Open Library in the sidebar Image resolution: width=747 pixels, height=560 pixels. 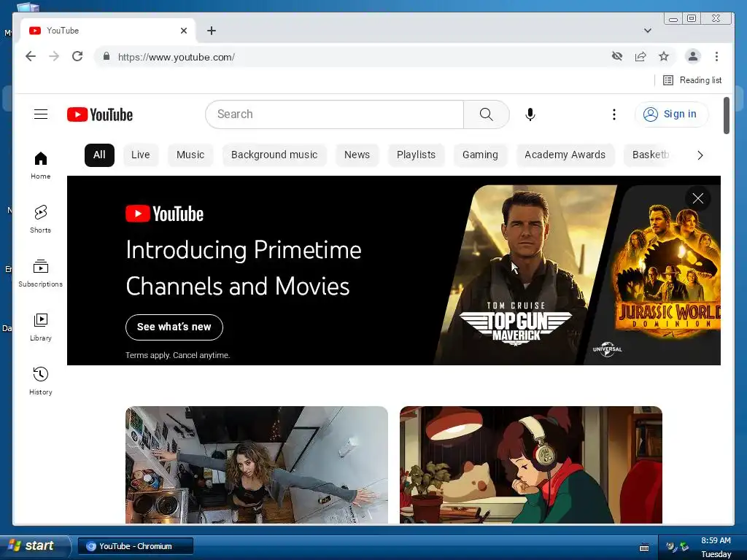coord(41,327)
